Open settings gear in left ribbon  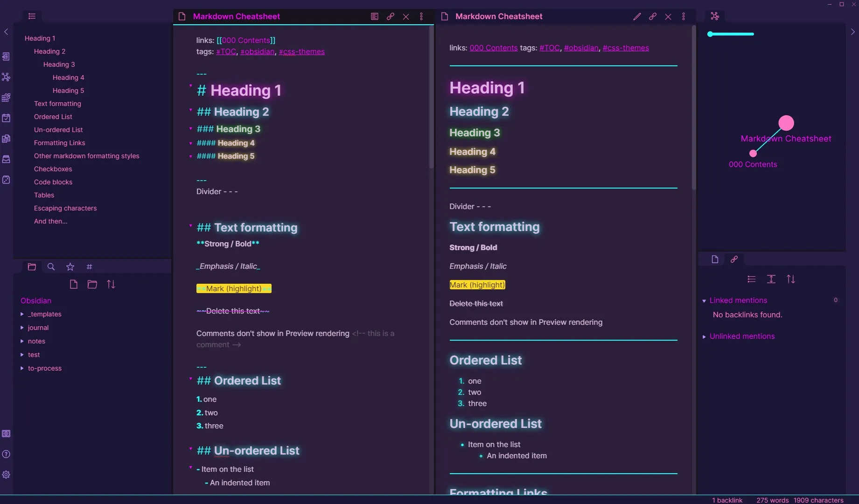6,475
